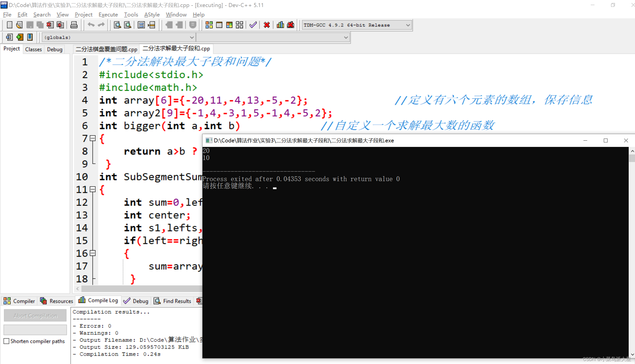Collapse the code fold at line 7

pos(93,138)
